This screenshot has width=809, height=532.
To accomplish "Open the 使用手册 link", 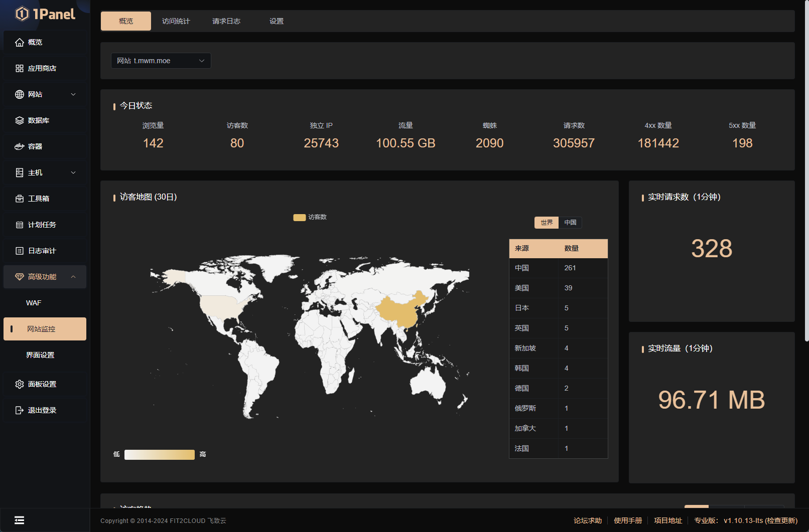I will coord(628,520).
